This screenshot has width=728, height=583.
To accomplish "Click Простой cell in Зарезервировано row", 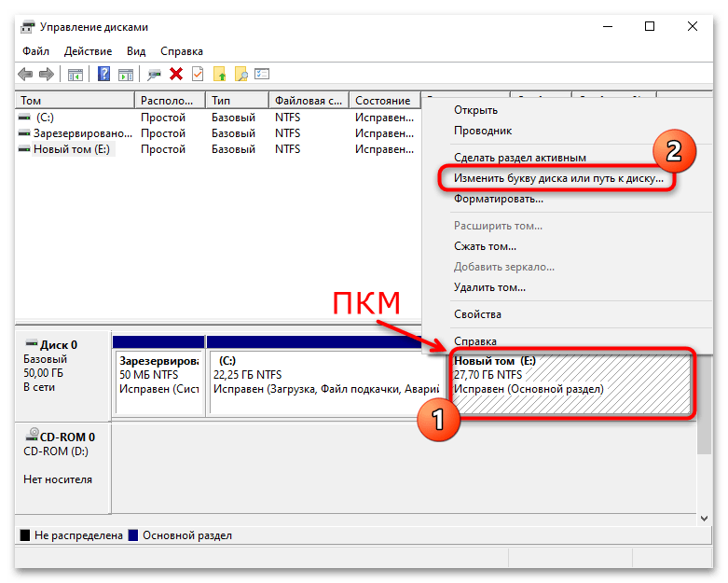I will coord(163,133).
